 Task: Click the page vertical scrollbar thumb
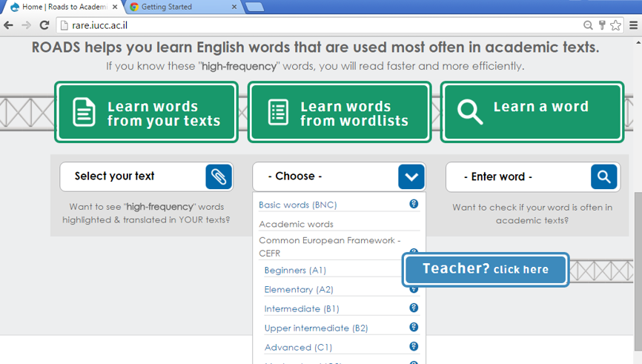(x=638, y=271)
